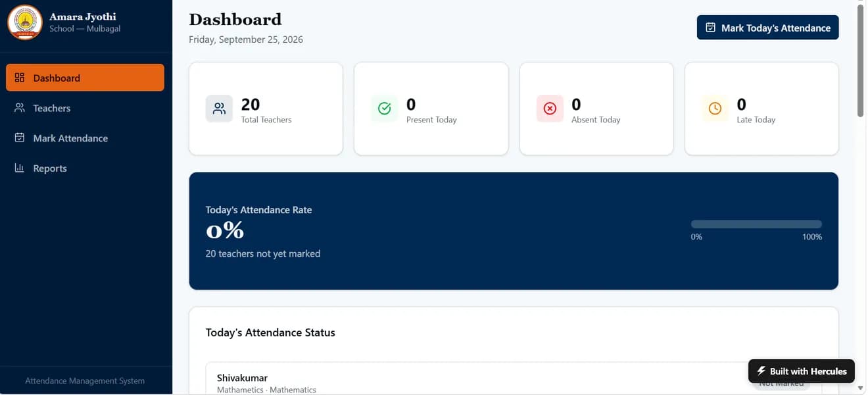Click the Today's Attendance Status heading
The image size is (868, 395).
270,332
